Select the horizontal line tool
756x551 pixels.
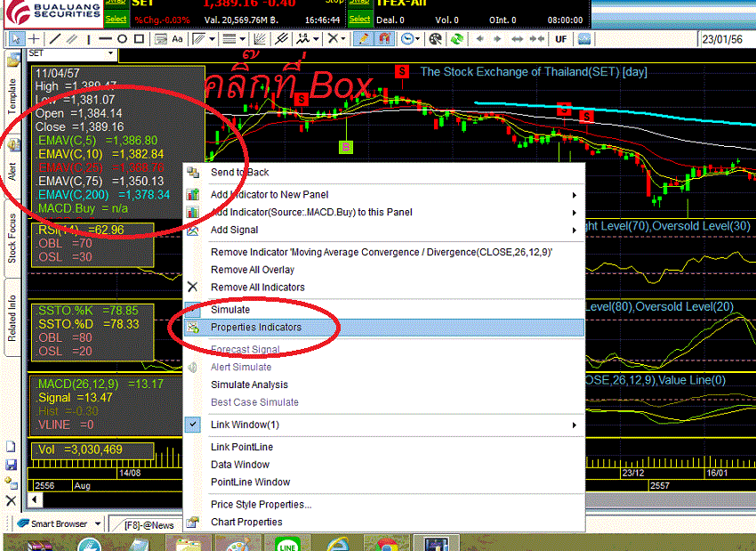pos(105,39)
